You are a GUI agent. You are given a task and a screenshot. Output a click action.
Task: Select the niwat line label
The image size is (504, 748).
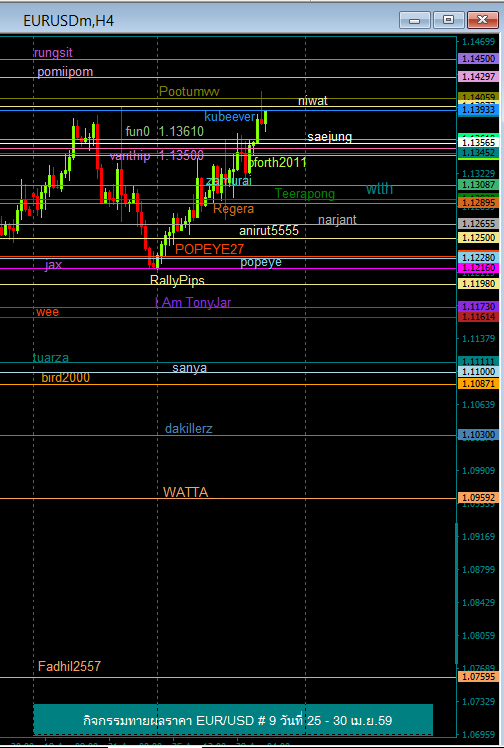coord(313,101)
